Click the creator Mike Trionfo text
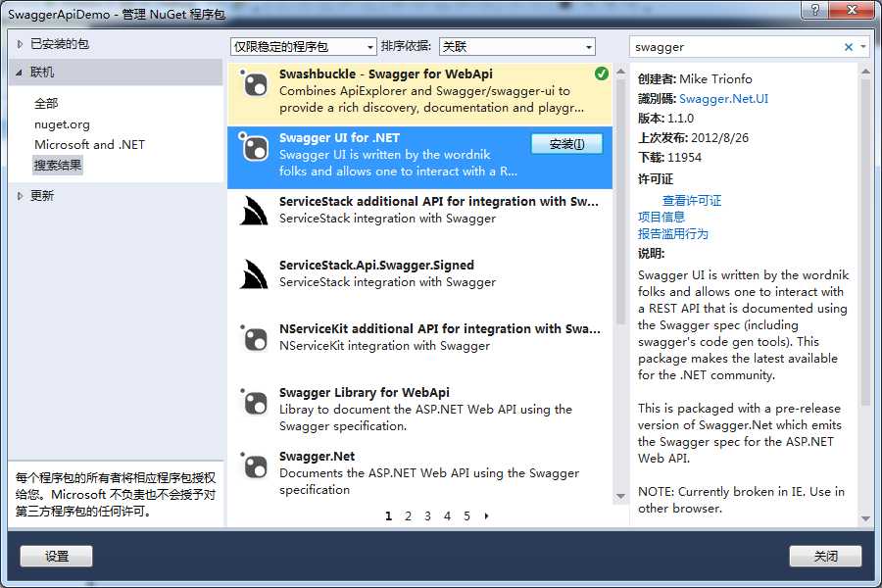Screen dimensions: 882x588 point(715,79)
